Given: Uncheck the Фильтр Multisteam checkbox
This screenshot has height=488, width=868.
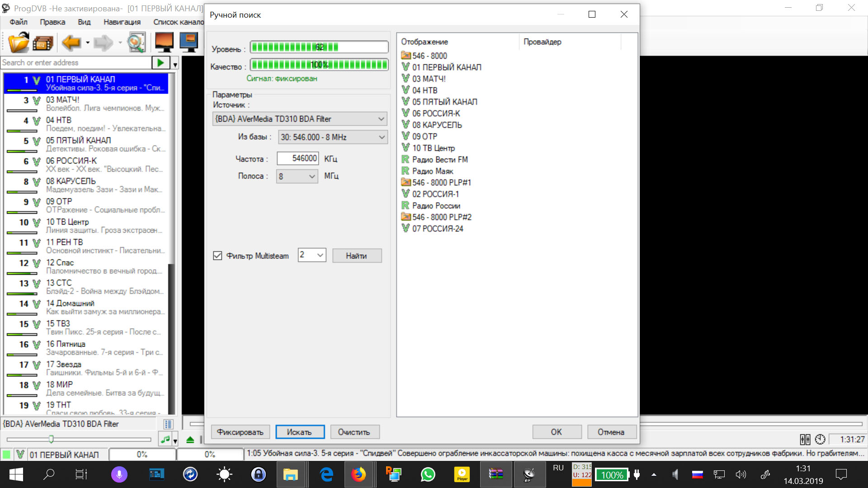Looking at the screenshot, I should 217,256.
